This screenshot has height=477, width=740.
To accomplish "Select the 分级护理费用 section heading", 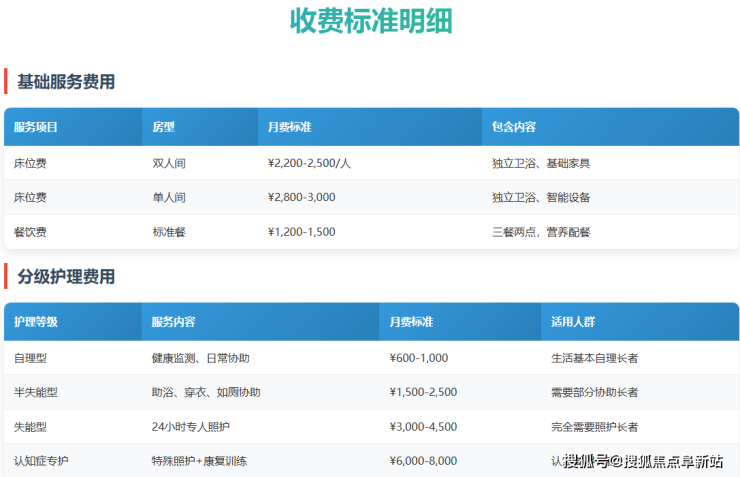I will 66,277.
